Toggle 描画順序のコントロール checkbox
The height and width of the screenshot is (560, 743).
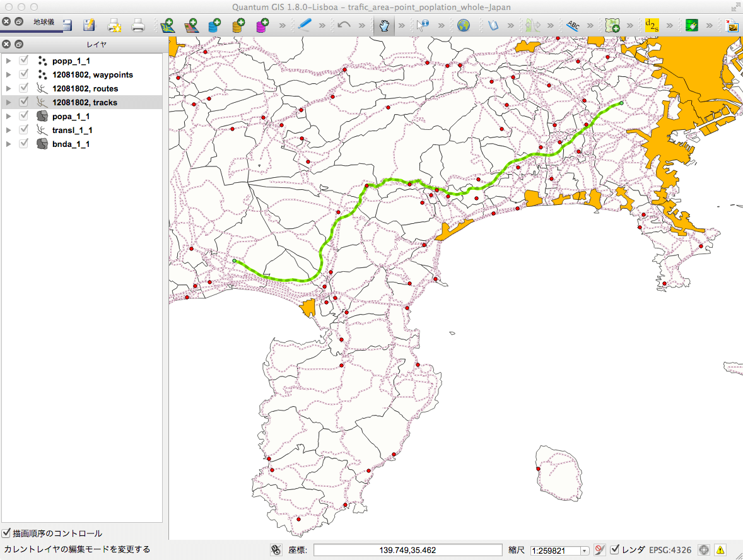(x=6, y=533)
